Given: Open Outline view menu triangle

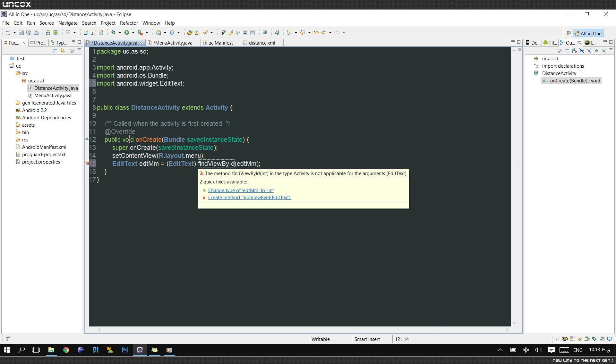Looking at the screenshot, I should [611, 49].
